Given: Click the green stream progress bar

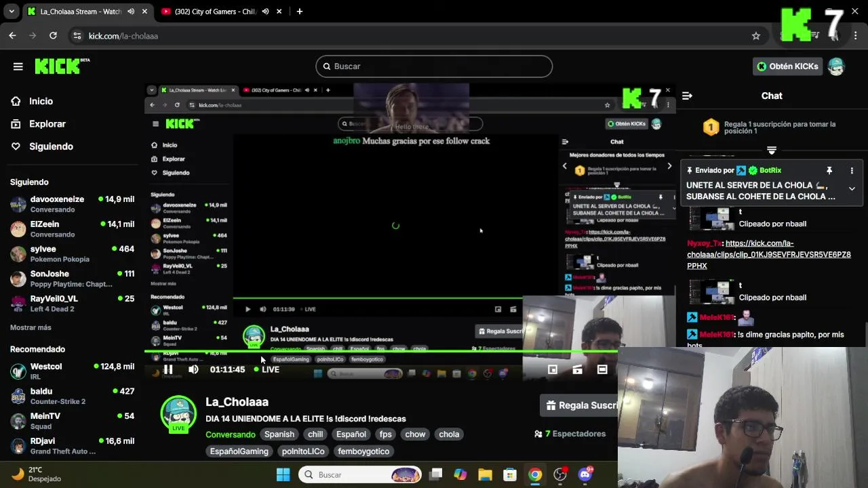Looking at the screenshot, I should [381, 352].
